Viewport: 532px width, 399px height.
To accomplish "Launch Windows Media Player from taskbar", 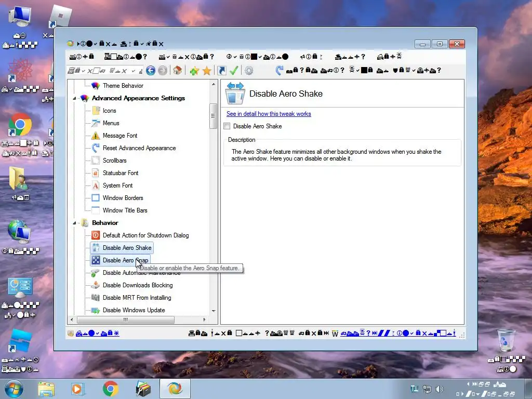I will [x=78, y=389].
